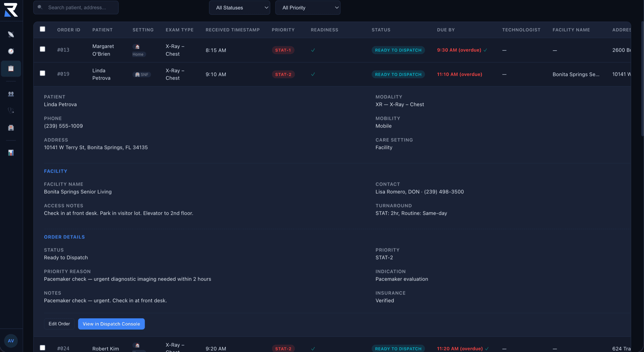This screenshot has height=352, width=644.
Task: Open the compass icon in sidebar
Action: pos(11,51)
